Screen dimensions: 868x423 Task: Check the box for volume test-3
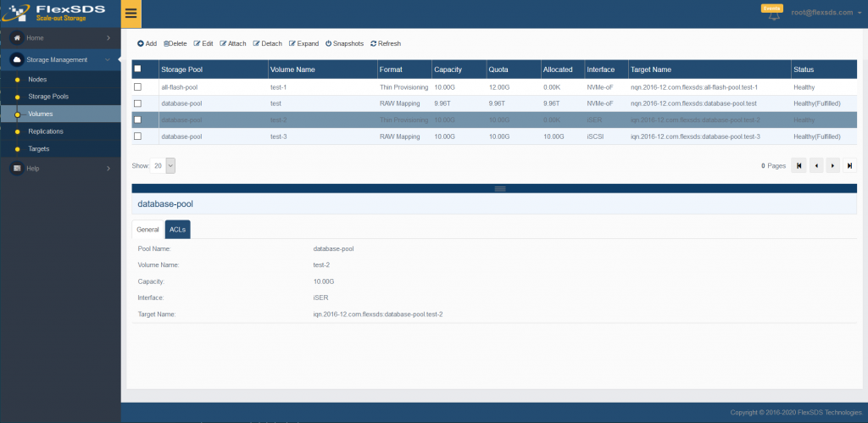click(138, 136)
